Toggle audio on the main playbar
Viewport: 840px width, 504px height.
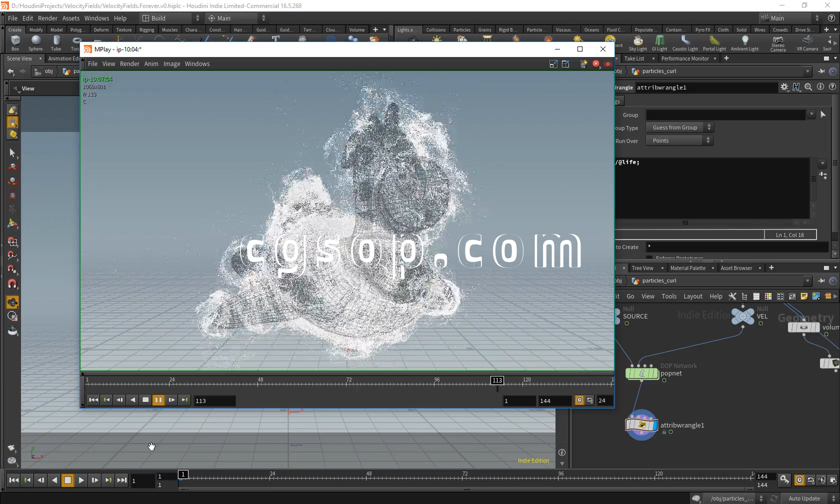pyautogui.click(x=822, y=480)
